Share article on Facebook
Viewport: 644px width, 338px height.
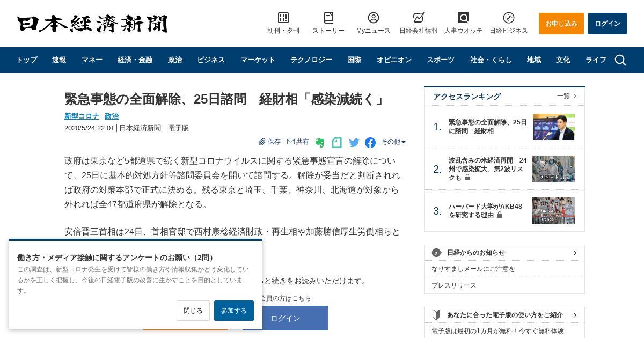click(370, 143)
